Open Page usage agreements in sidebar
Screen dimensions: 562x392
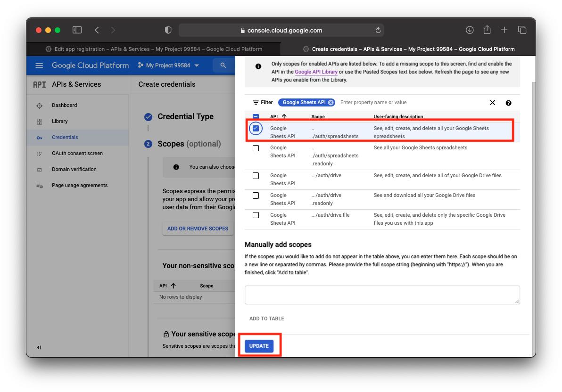80,185
